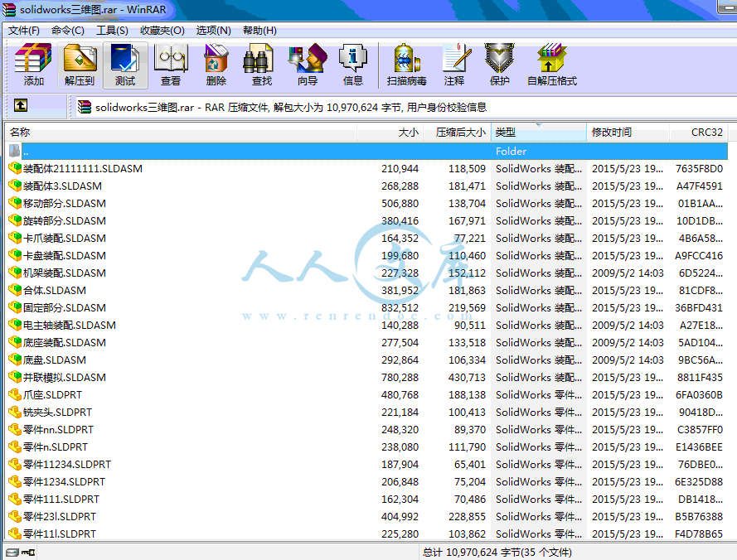Click size value 832,512
737x560 pixels.
[400, 307]
